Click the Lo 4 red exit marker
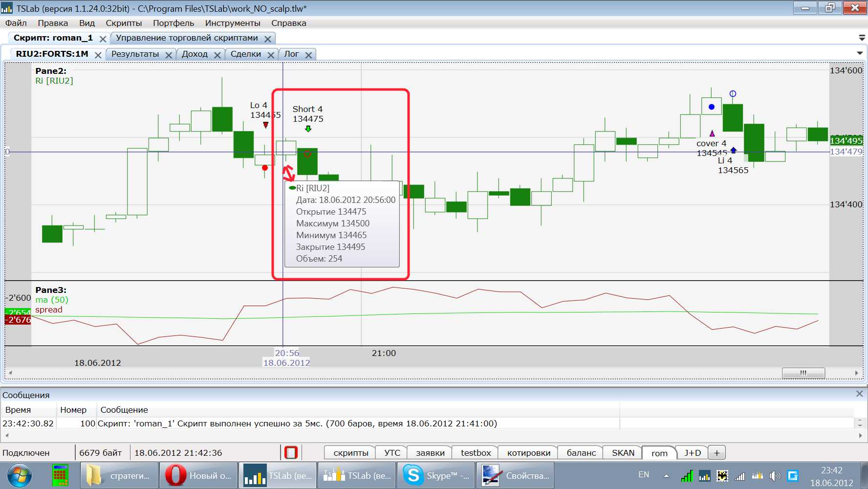This screenshot has width=868, height=489. [x=266, y=125]
